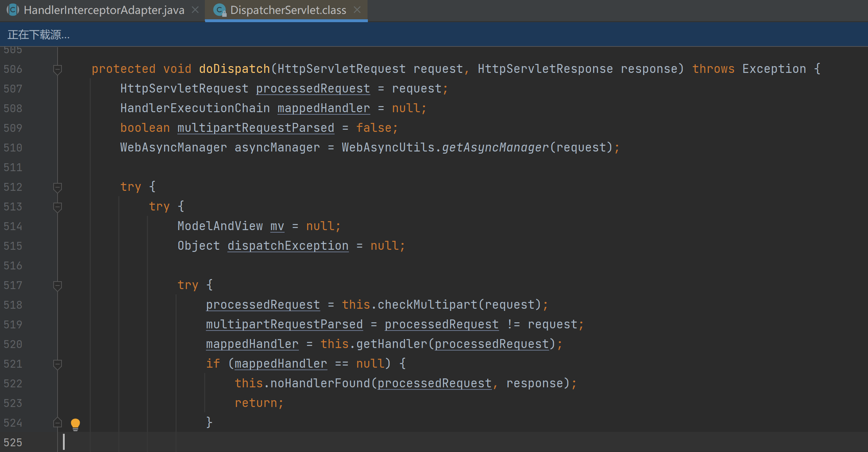This screenshot has height=452, width=868.
Task: Click the class icon on HandlerInterceptorAdapter tab
Action: pos(13,10)
